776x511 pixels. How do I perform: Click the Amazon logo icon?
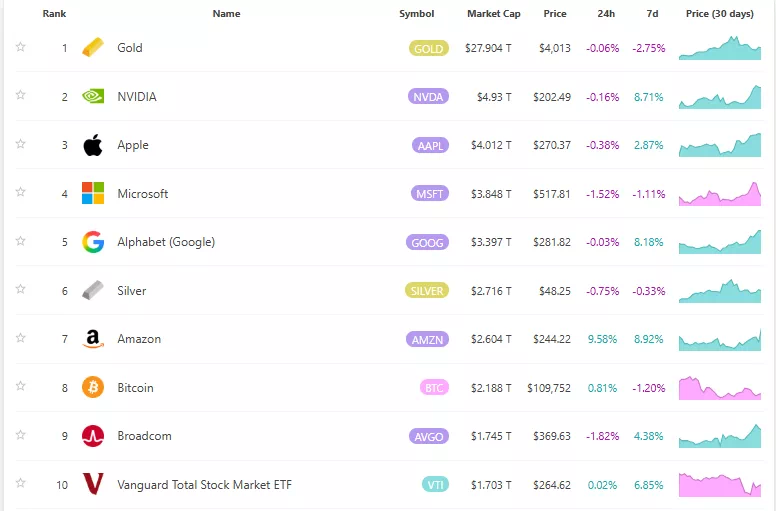click(92, 339)
